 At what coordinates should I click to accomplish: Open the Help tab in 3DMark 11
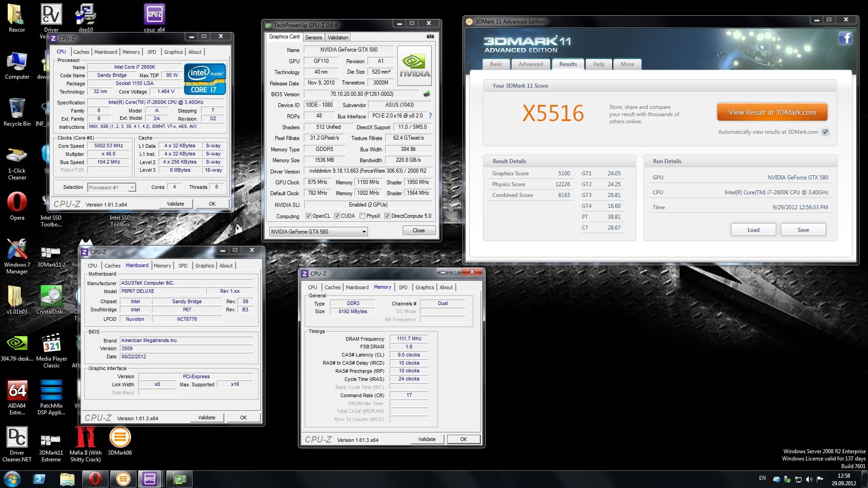599,64
